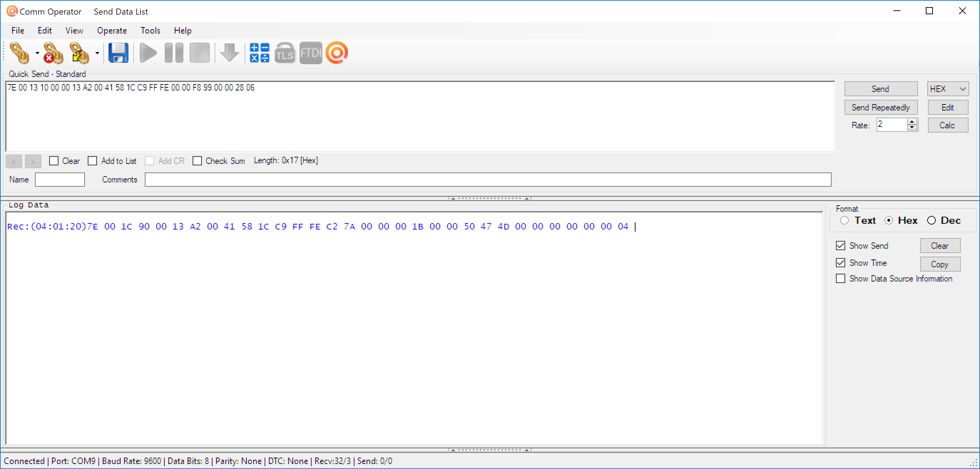Viewport: 980px width, 469px height.
Task: Click the 'Send Data List' title text
Action: pos(121,12)
